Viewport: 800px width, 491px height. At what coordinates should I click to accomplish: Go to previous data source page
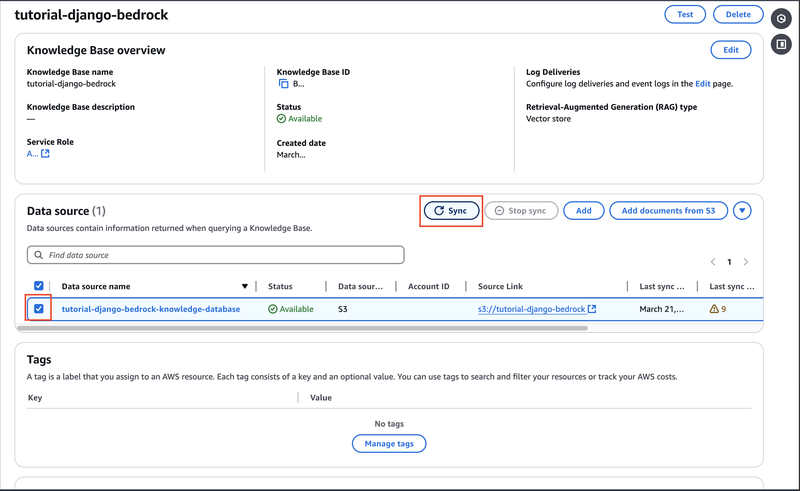pos(713,262)
